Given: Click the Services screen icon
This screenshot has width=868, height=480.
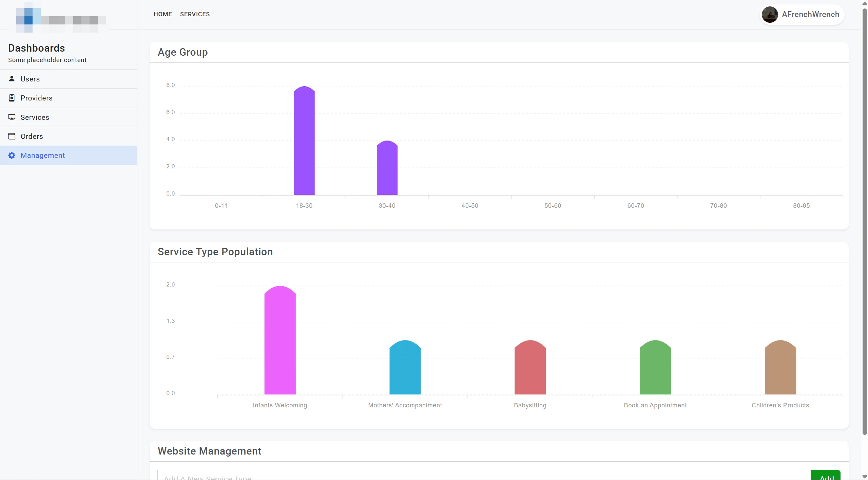Looking at the screenshot, I should (x=12, y=117).
